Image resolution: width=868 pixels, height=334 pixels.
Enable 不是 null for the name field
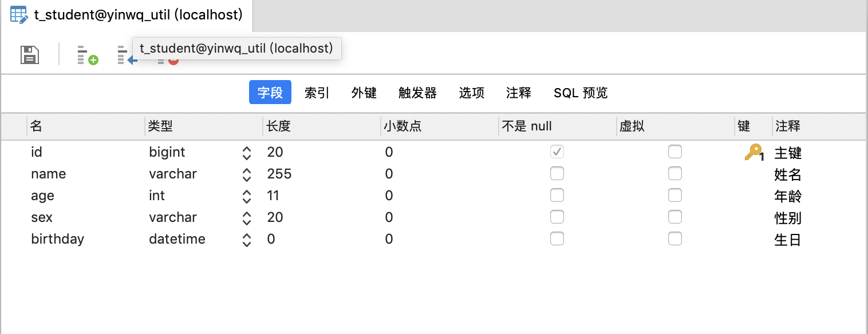click(557, 173)
